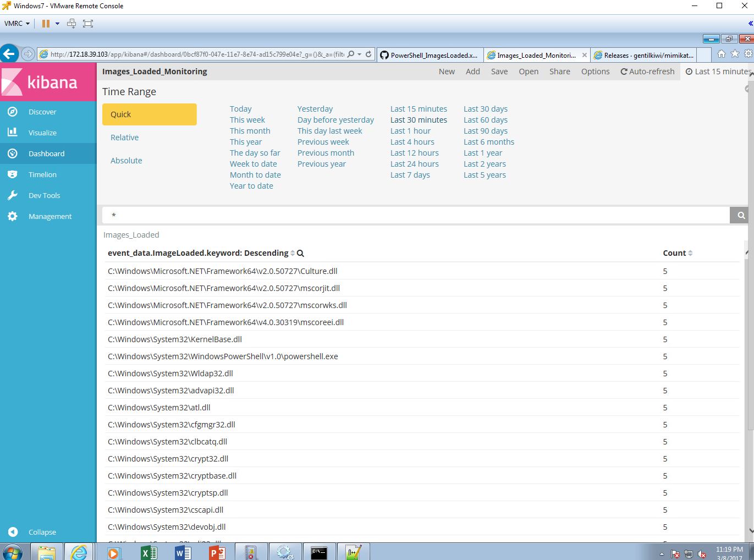Viewport: 754px width, 560px height.
Task: Select Last 7 days range
Action: point(410,175)
